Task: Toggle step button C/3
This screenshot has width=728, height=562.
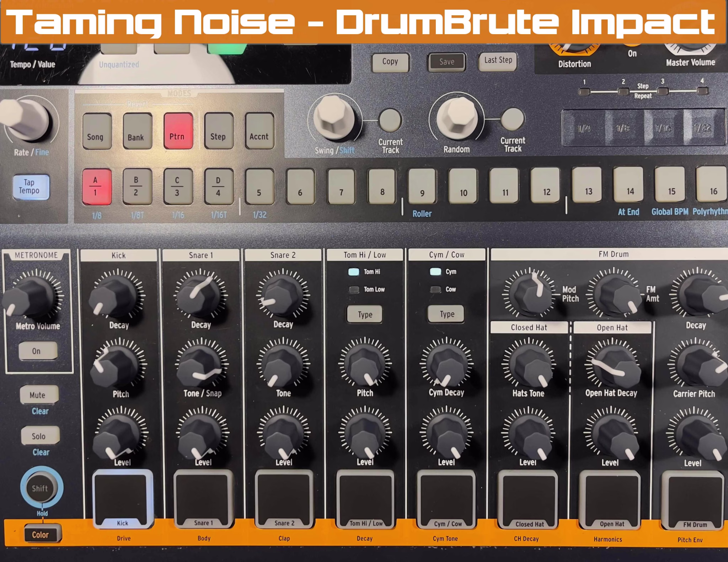Action: [x=178, y=186]
